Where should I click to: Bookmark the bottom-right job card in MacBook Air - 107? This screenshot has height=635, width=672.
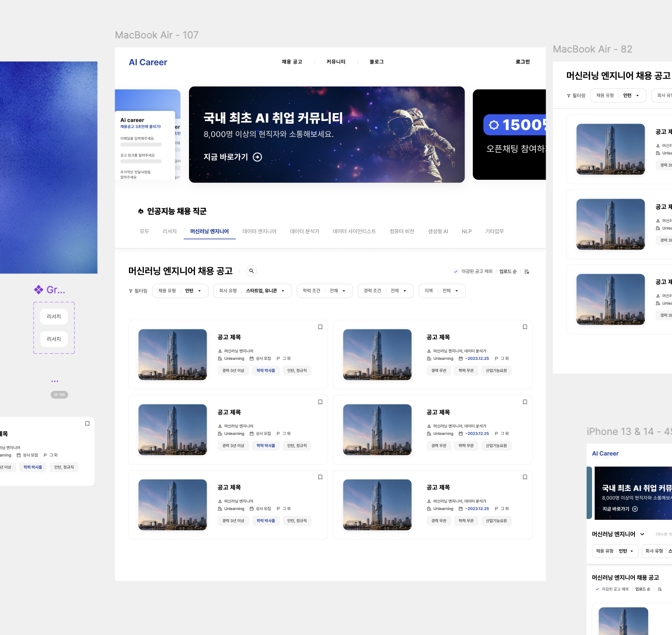[525, 477]
